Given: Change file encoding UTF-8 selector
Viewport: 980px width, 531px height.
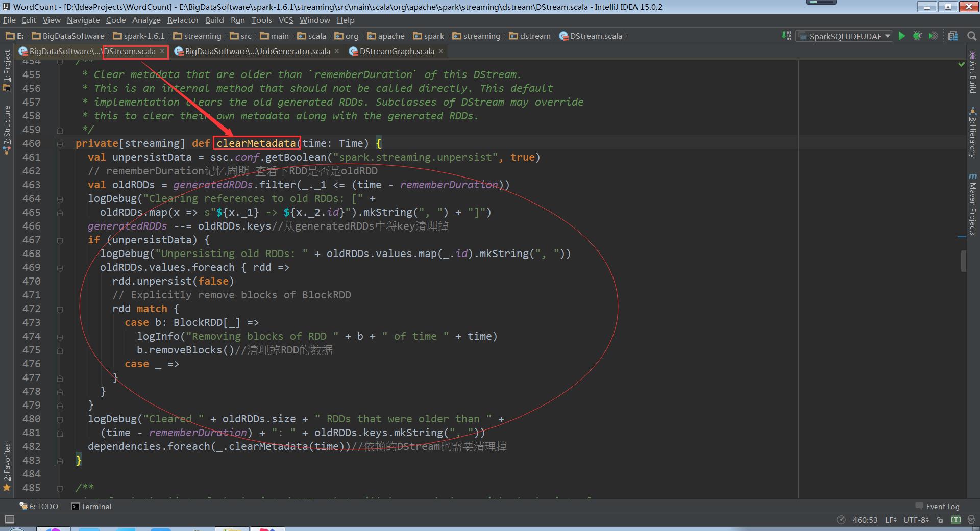Looking at the screenshot, I should [x=916, y=520].
